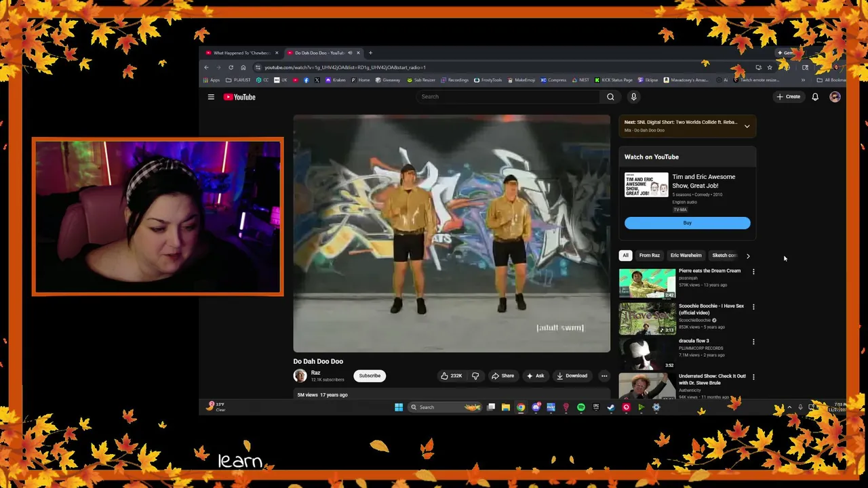Click the Raz channel avatar
Image resolution: width=868 pixels, height=488 pixels.
tap(300, 375)
